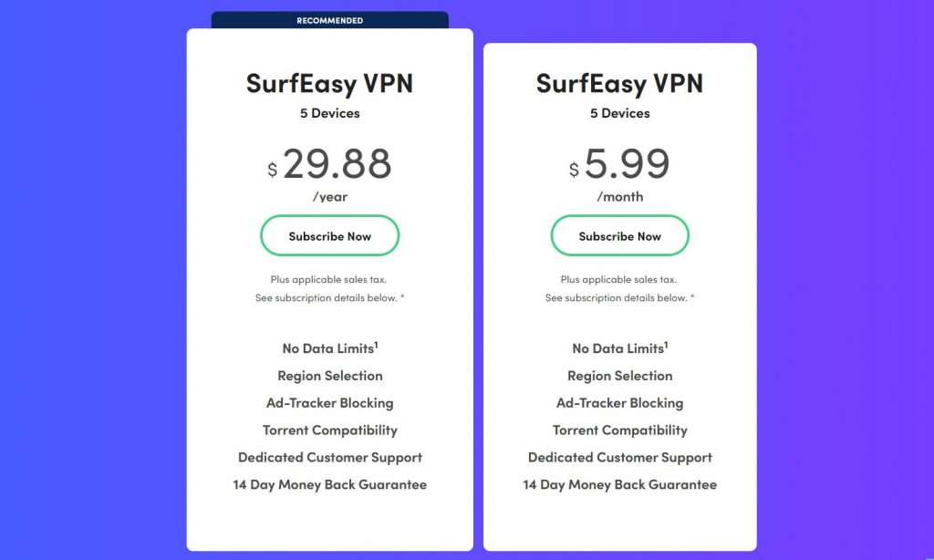
Task: Subscribe to the $5.99 monthly plan
Action: [x=619, y=236]
